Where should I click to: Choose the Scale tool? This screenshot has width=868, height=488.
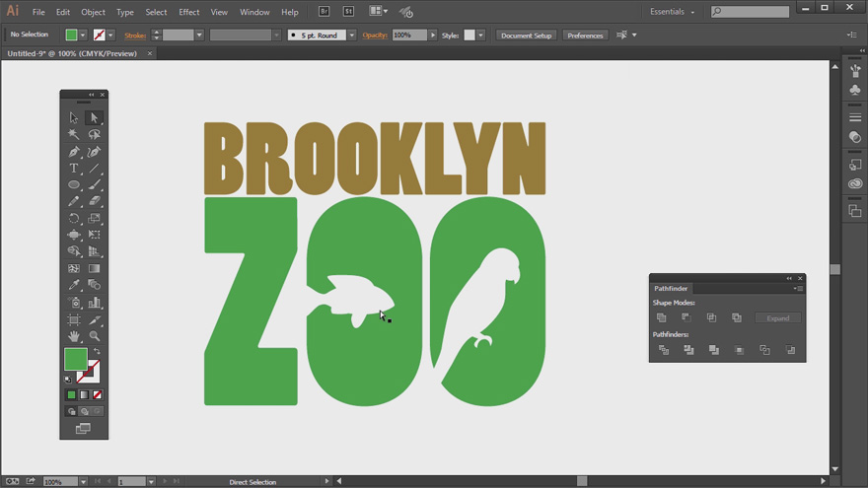coord(94,218)
